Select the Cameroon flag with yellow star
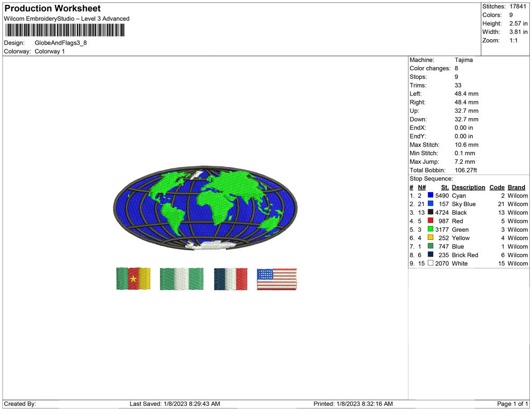The height and width of the screenshot is (409, 532). coord(133,279)
